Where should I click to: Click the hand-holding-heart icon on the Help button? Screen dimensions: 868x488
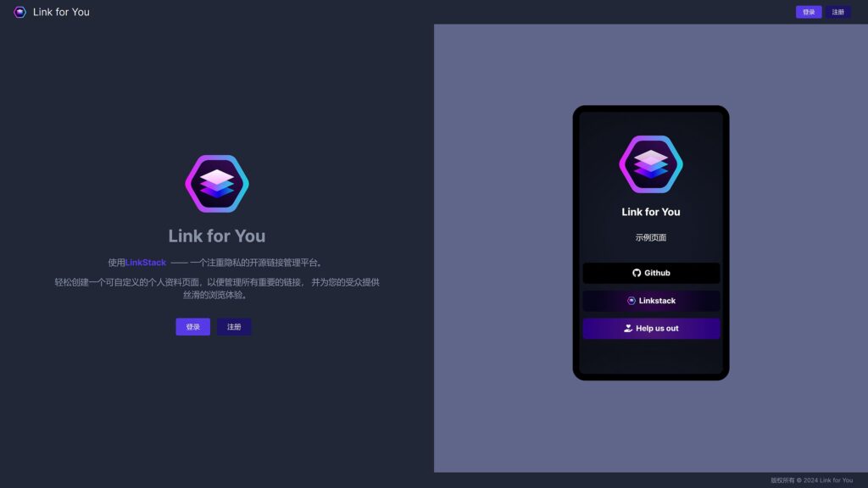coord(628,328)
